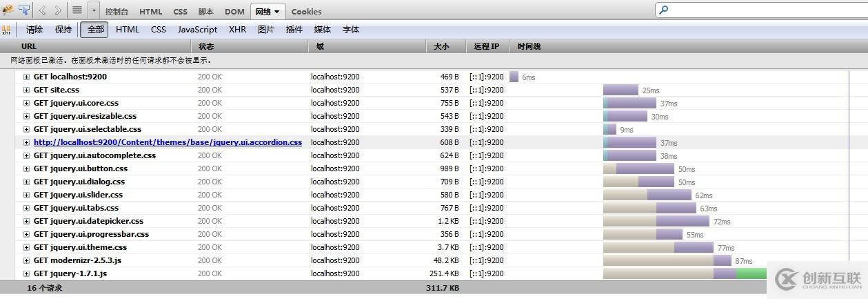
Task: Expand the GET jquery.ui.core.css request
Action: 27,103
